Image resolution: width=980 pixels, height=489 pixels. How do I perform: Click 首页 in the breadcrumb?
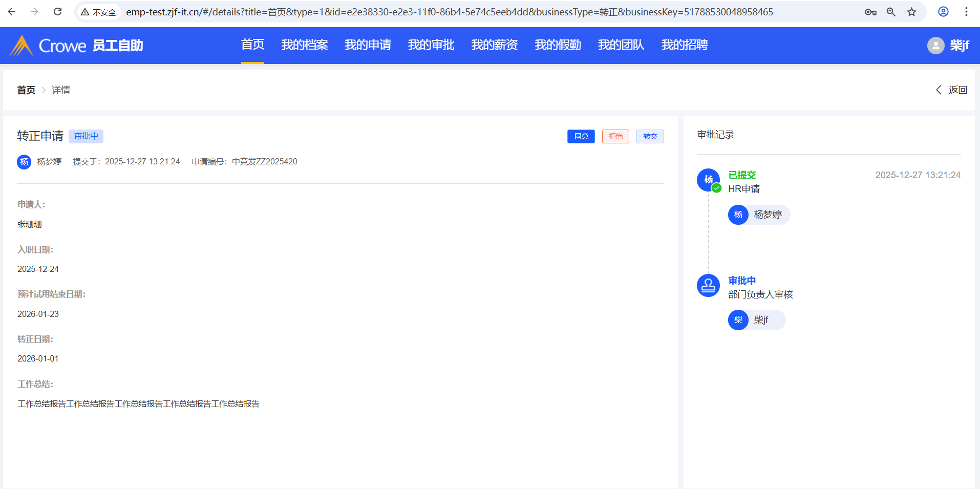tap(26, 90)
